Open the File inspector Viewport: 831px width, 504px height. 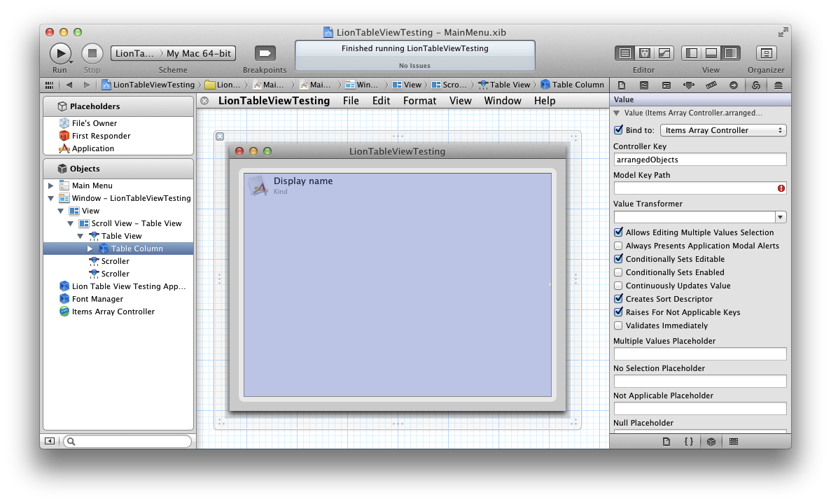pyautogui.click(x=622, y=85)
